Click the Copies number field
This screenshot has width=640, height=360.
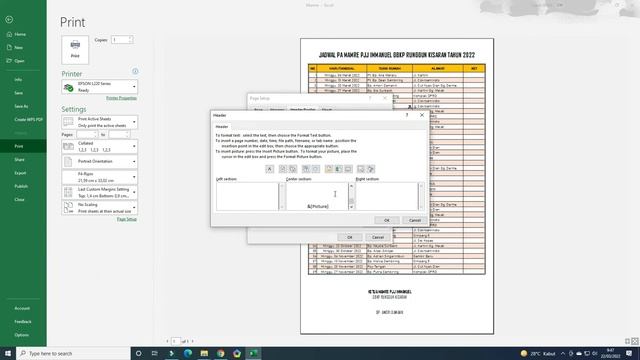(120, 40)
